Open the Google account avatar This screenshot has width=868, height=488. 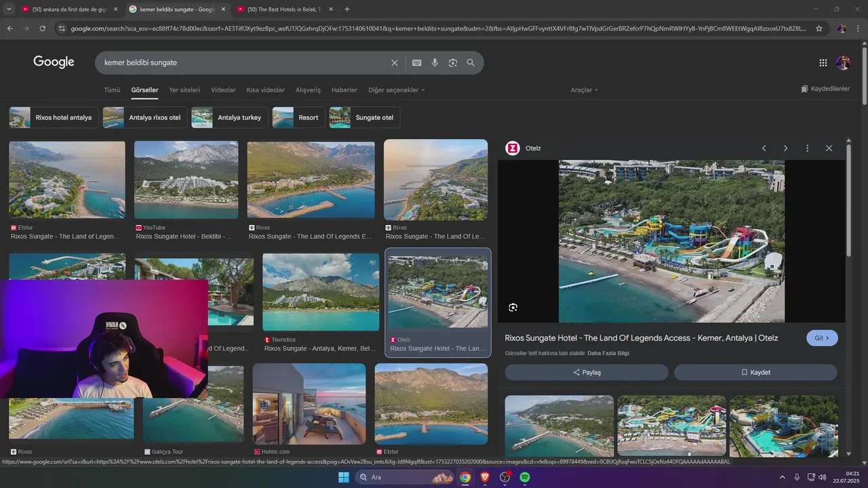click(x=843, y=62)
